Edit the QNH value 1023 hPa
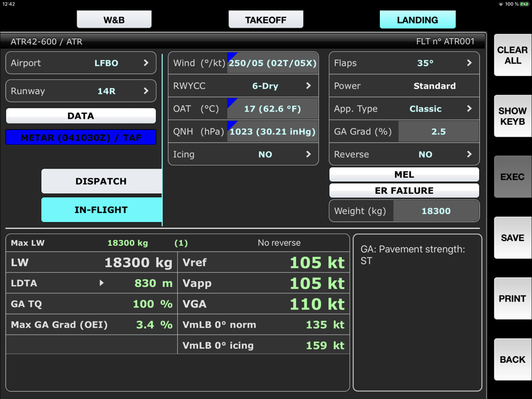Screen dimensions: 532x399 [272, 131]
